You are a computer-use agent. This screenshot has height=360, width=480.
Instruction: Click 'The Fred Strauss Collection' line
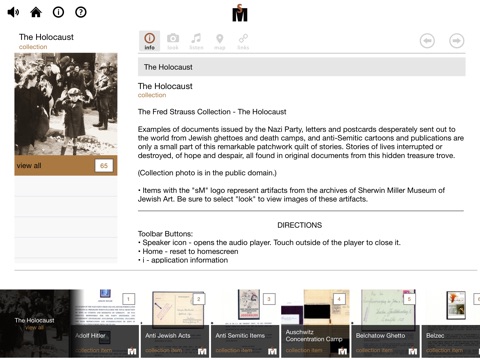[x=212, y=112]
